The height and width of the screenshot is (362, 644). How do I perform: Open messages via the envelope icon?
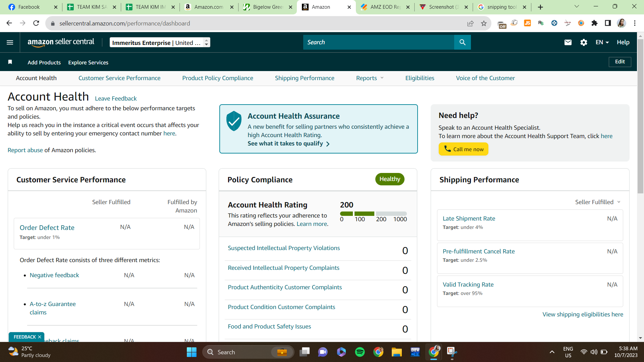tap(568, 42)
